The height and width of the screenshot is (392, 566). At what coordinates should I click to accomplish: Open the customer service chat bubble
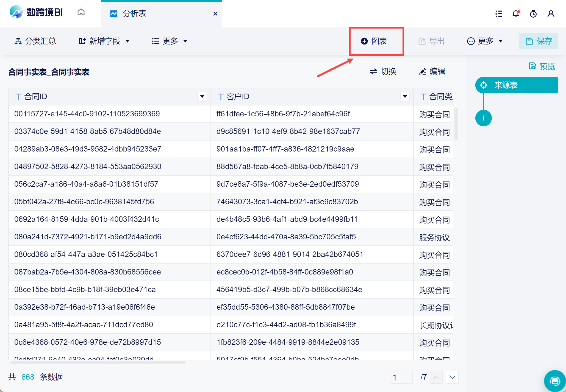pos(555,381)
